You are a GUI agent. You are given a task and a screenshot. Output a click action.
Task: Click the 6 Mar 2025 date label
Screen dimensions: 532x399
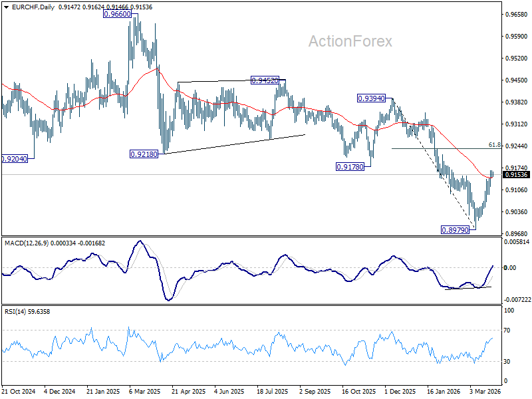point(144,391)
